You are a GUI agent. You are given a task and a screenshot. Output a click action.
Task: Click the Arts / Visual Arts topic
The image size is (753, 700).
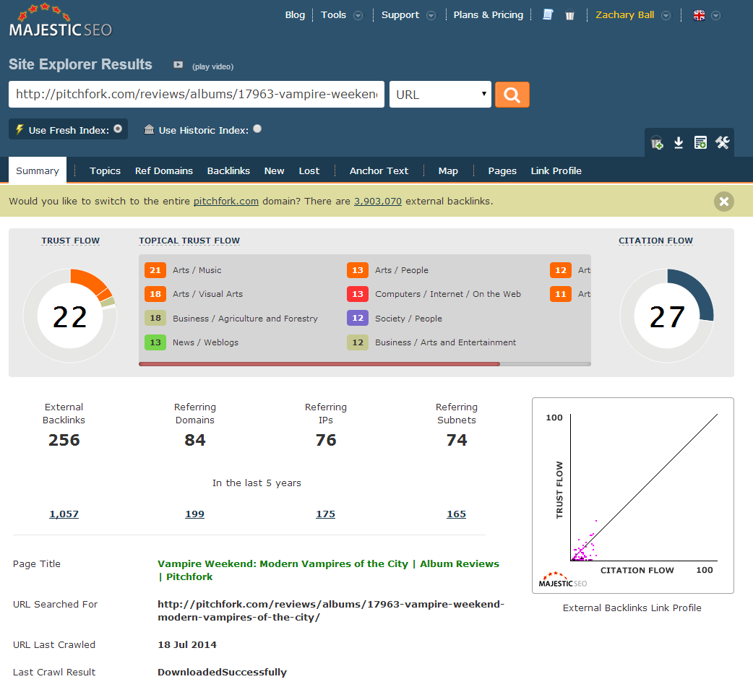(207, 294)
